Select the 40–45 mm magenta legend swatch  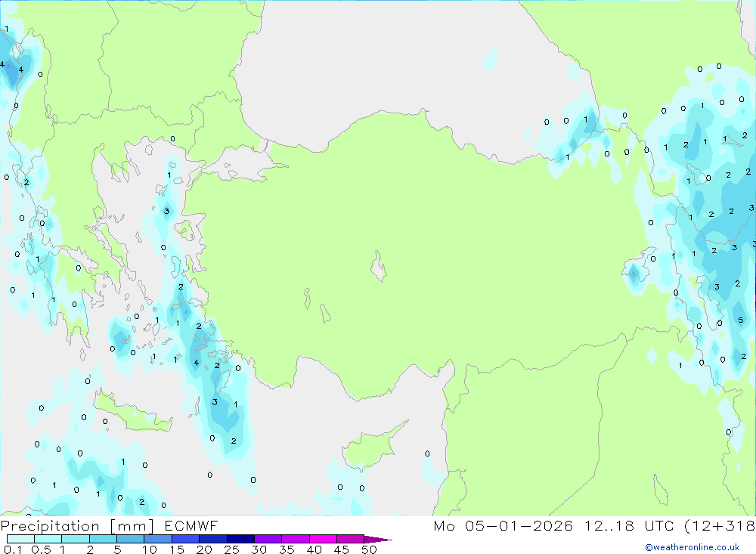pyautogui.click(x=323, y=539)
